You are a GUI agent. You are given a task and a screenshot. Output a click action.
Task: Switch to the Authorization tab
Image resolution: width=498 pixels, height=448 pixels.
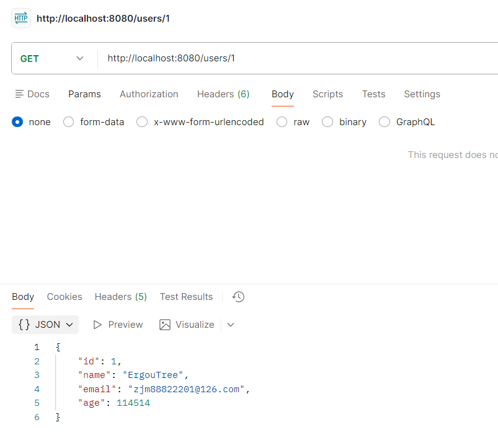pyautogui.click(x=149, y=94)
